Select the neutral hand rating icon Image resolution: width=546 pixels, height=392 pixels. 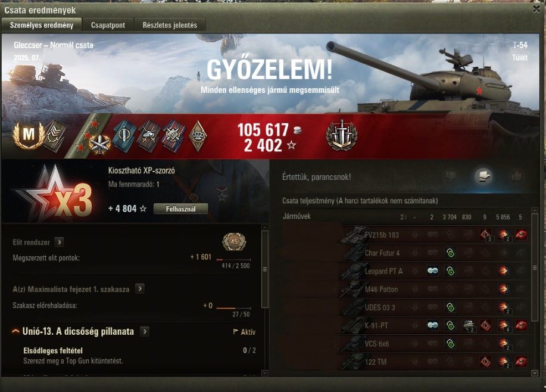[x=483, y=176]
